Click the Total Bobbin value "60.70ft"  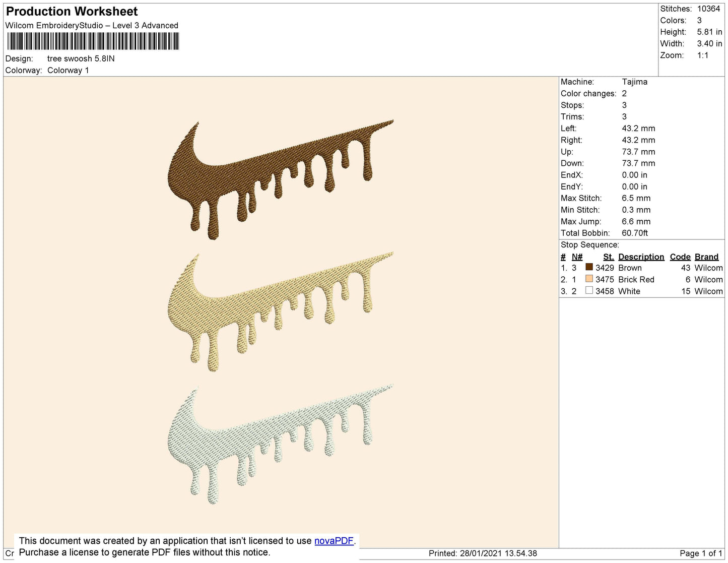click(635, 233)
